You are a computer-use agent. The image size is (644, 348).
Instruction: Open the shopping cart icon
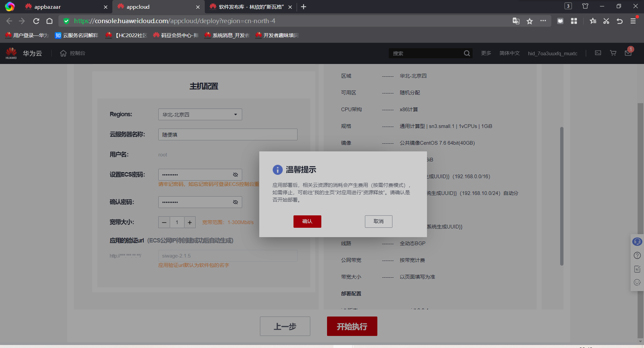click(x=613, y=53)
